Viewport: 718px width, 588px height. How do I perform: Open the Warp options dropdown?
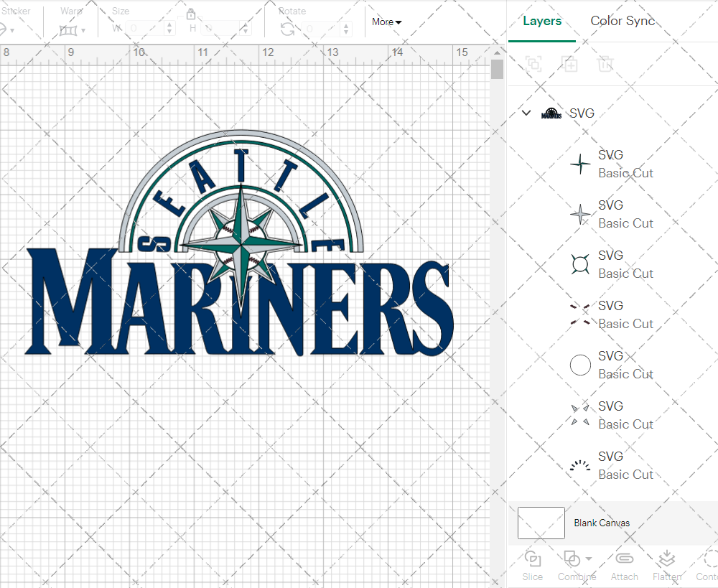click(73, 30)
